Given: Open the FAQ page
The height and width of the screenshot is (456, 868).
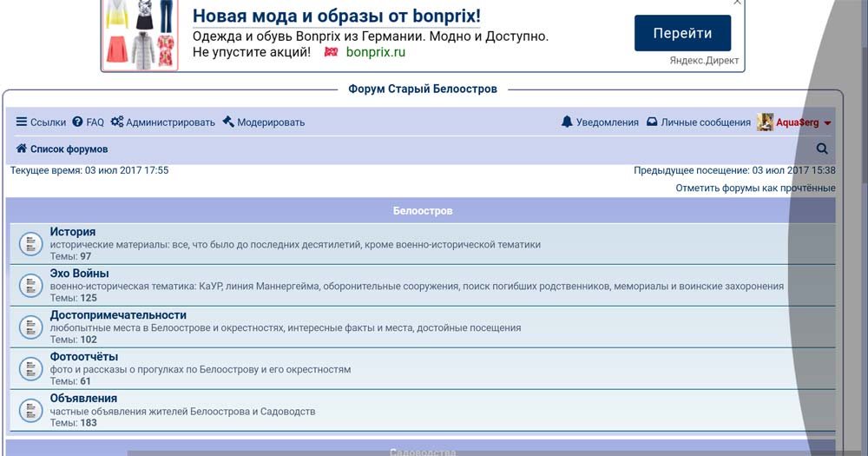Looking at the screenshot, I should click(x=88, y=122).
